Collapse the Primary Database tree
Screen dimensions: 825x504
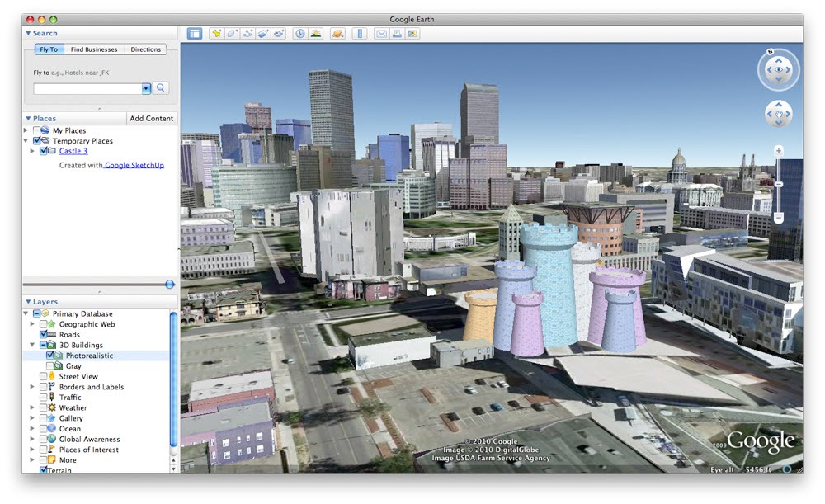pos(26,313)
